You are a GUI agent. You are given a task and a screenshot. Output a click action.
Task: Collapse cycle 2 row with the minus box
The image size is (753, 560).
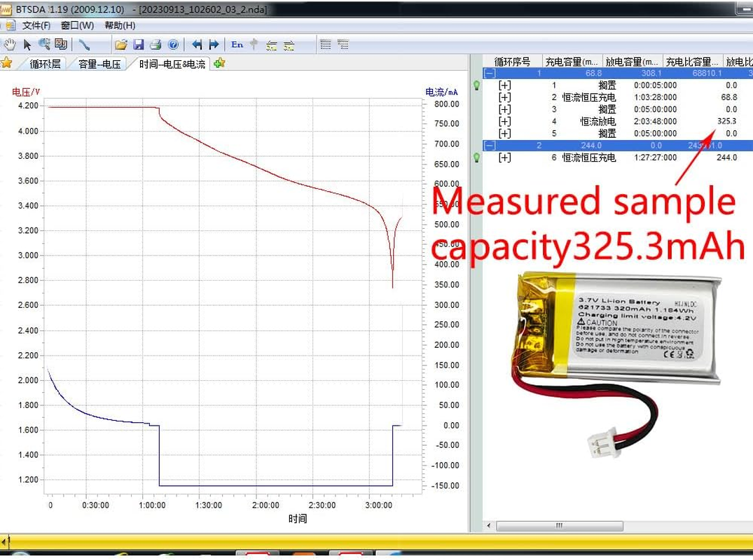(490, 146)
